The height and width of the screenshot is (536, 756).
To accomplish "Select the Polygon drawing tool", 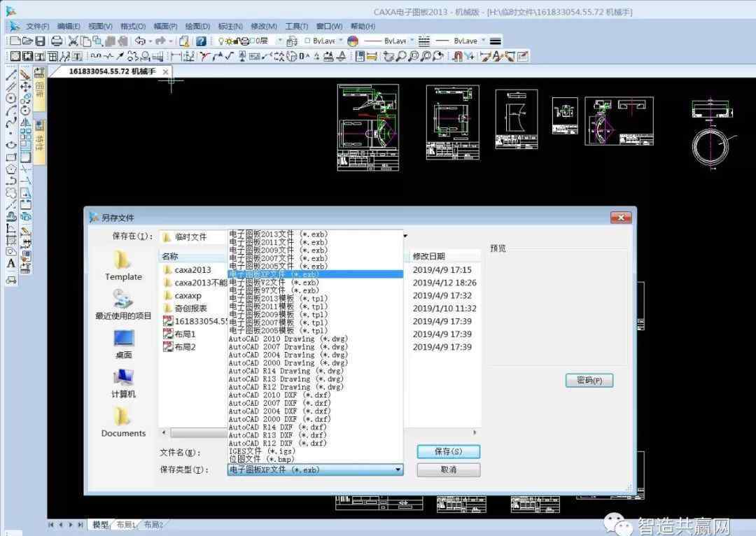I will coord(11,169).
